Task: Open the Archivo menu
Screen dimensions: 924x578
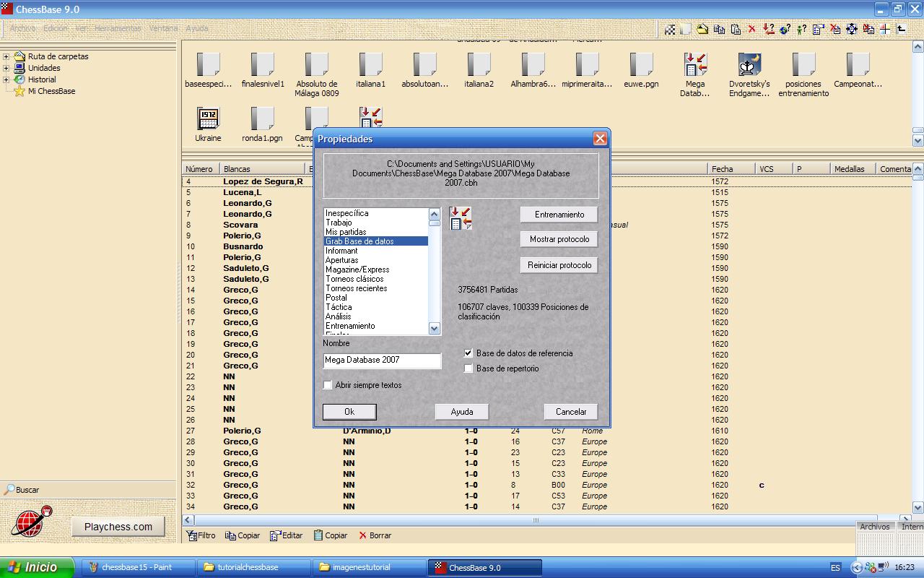Action: point(22,29)
